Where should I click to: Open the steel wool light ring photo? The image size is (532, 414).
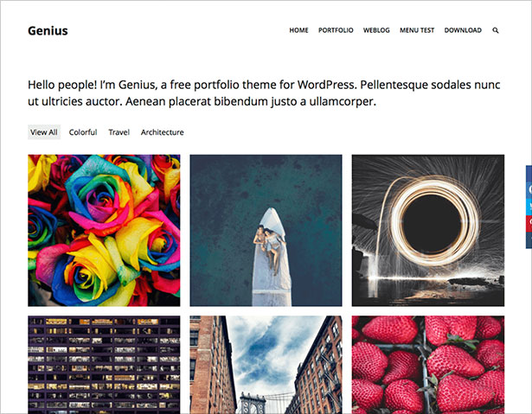tap(428, 231)
